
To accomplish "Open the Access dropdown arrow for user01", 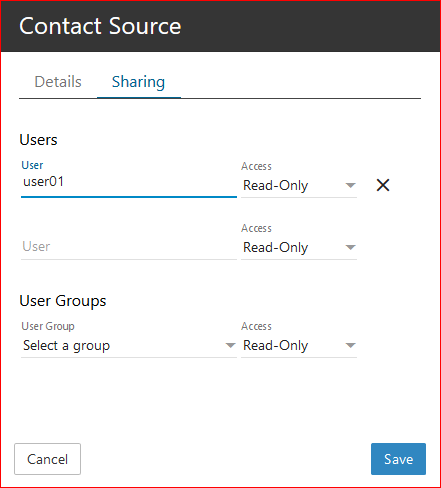I will point(350,185).
